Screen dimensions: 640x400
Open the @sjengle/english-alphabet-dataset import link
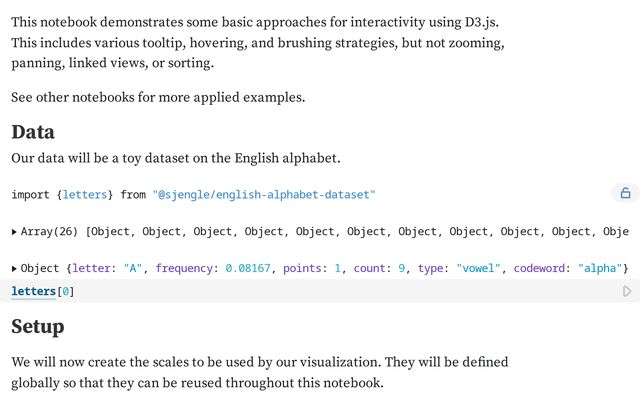[263, 194]
